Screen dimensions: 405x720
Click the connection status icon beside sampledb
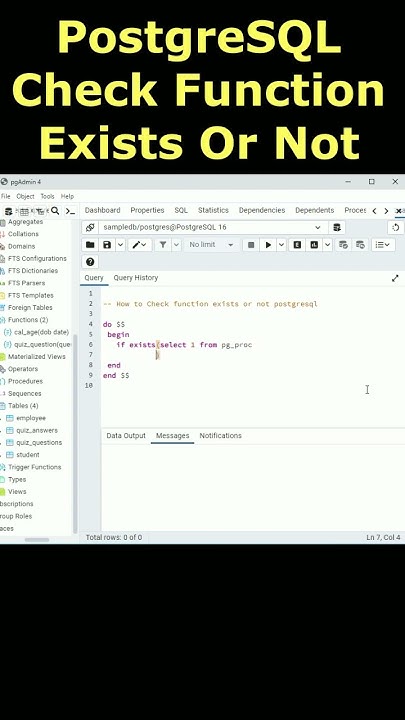90,227
